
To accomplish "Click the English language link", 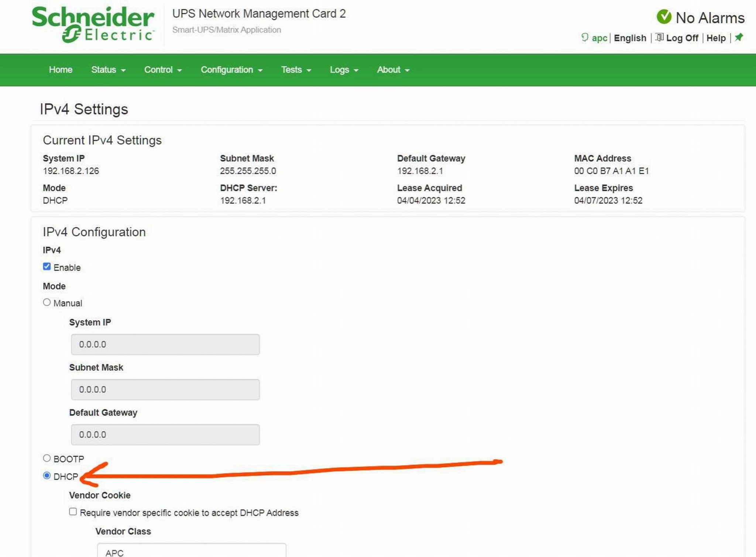I will (630, 38).
